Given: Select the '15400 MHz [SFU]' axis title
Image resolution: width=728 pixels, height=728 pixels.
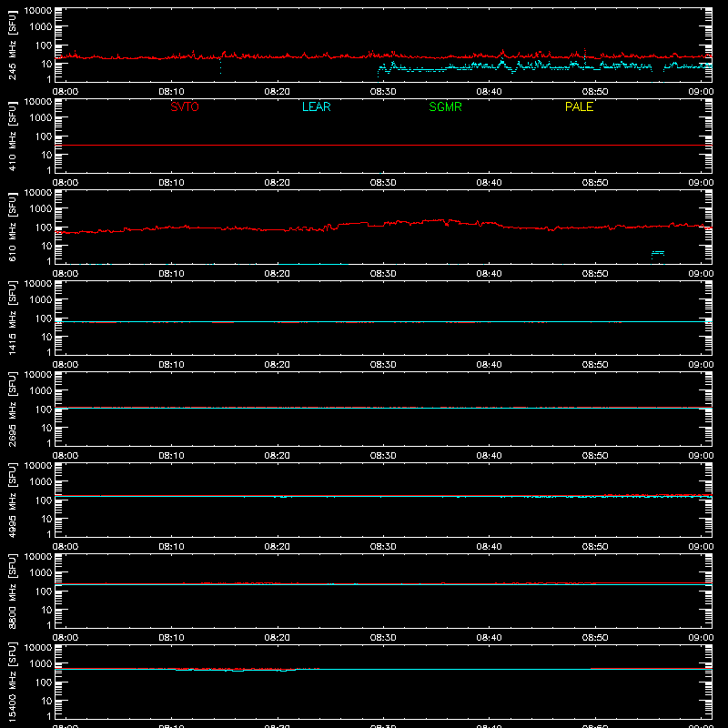Looking at the screenshot, I should 12,682.
